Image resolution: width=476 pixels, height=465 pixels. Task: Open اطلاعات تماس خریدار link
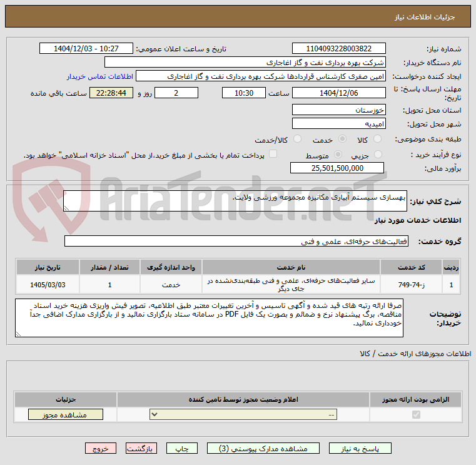[100, 76]
